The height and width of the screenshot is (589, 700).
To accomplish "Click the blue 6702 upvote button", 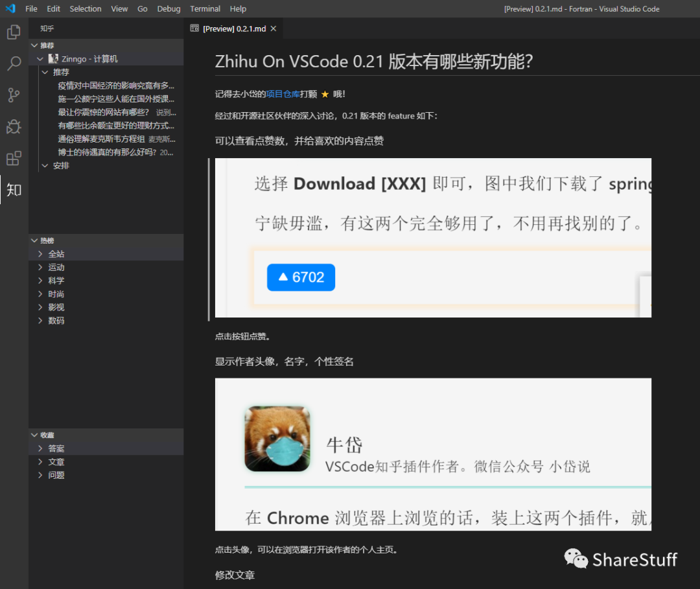I will coord(301,277).
